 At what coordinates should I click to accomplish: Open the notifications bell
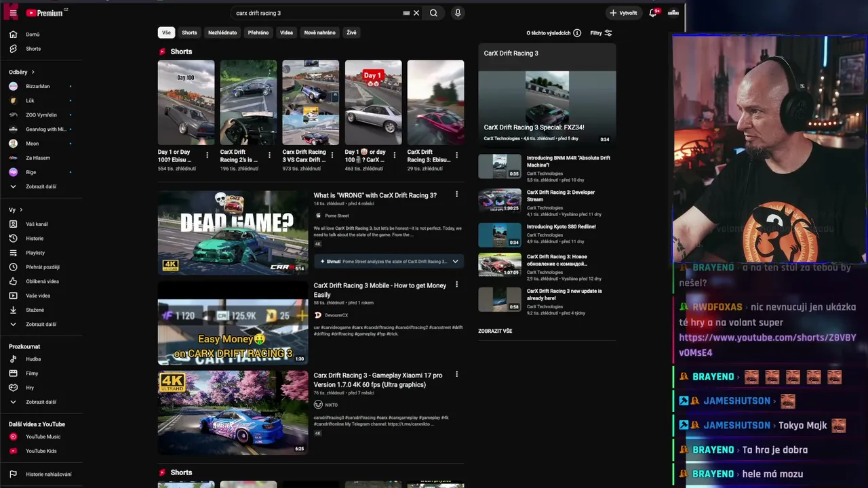click(x=653, y=13)
